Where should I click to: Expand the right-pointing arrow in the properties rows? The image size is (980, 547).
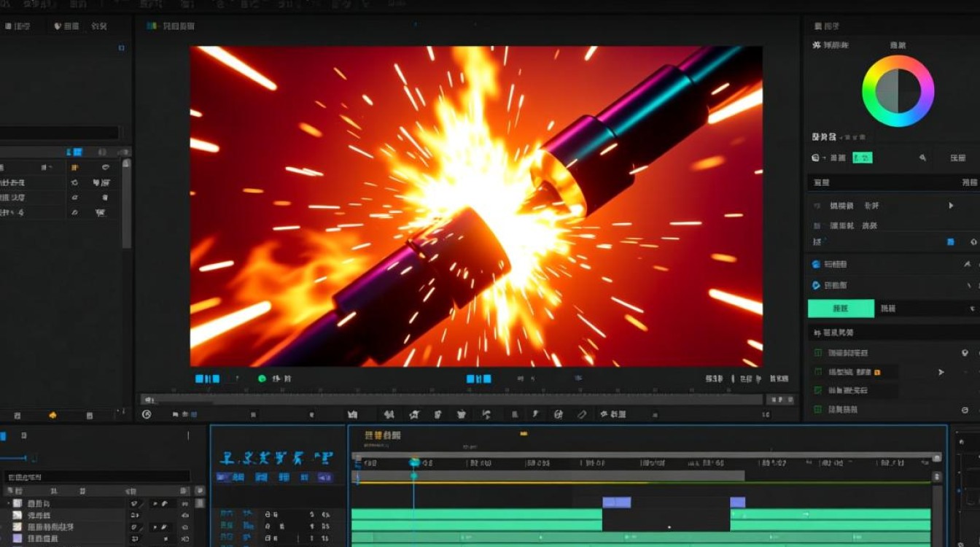[951, 206]
